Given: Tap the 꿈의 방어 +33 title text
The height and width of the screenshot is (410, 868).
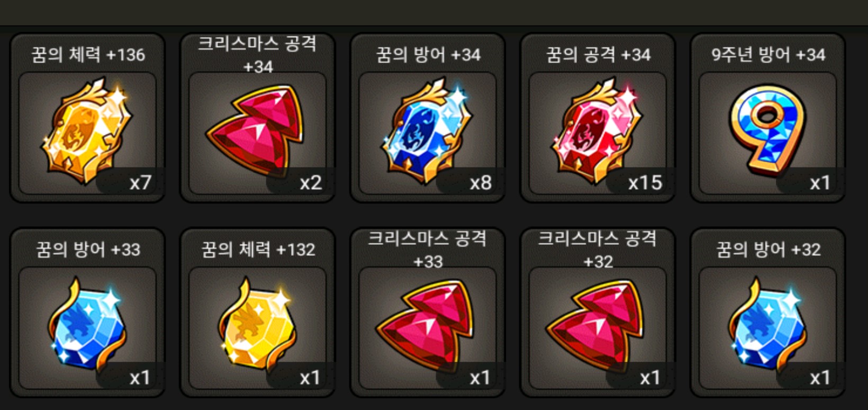Looking at the screenshot, I should (x=88, y=249).
